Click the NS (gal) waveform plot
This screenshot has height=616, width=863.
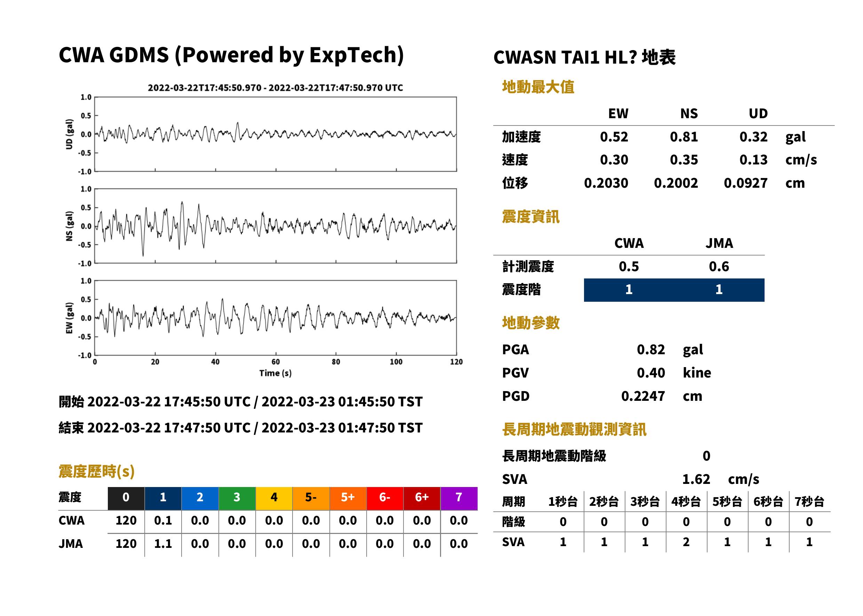tap(275, 226)
